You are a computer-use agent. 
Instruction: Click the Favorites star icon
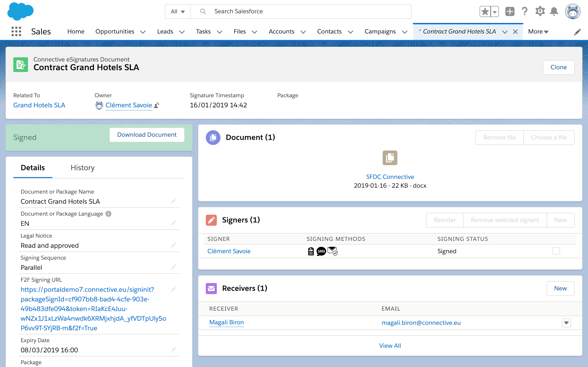(x=485, y=11)
